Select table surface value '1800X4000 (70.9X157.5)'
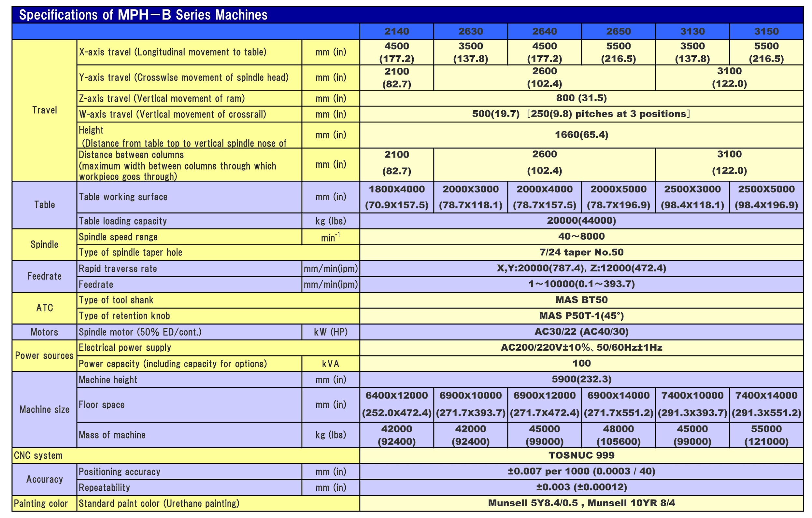 [x=397, y=197]
